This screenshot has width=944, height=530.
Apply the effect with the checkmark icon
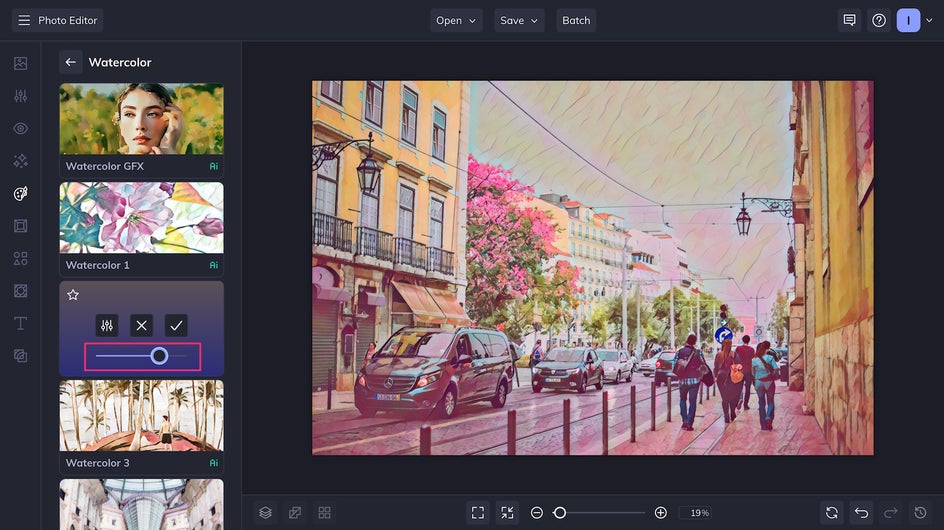click(176, 325)
